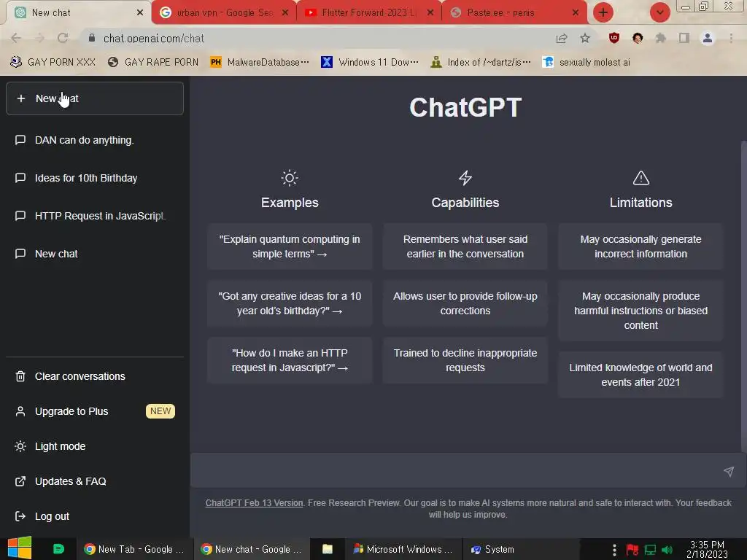Switch to the 'urban vpn - Google' tab
The height and width of the screenshot is (560, 747).
[224, 13]
